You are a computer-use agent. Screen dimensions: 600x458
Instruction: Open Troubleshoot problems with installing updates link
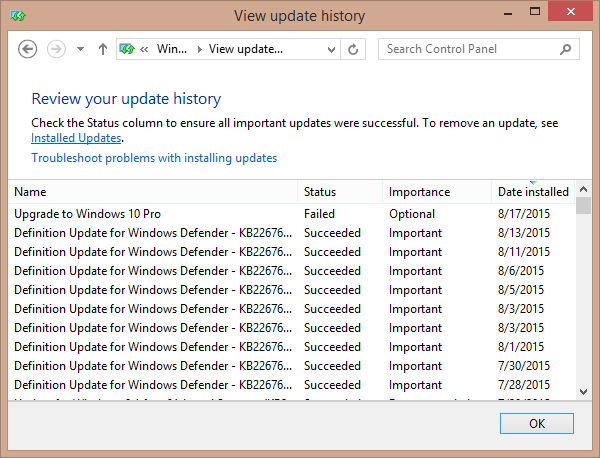154,158
